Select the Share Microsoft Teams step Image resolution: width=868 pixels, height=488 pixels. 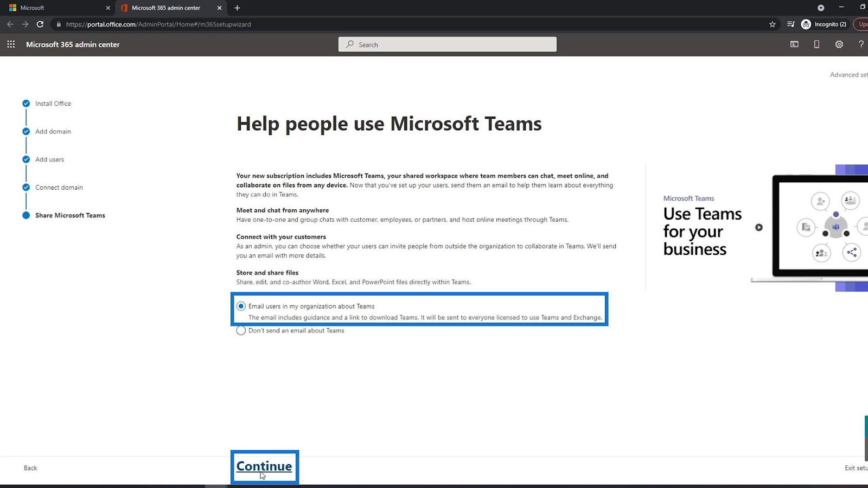71,216
